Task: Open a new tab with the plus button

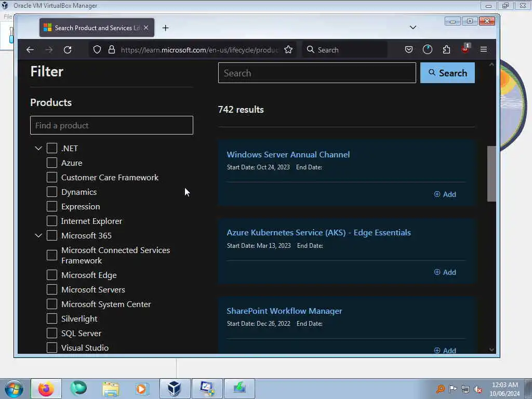Action: pos(165,28)
